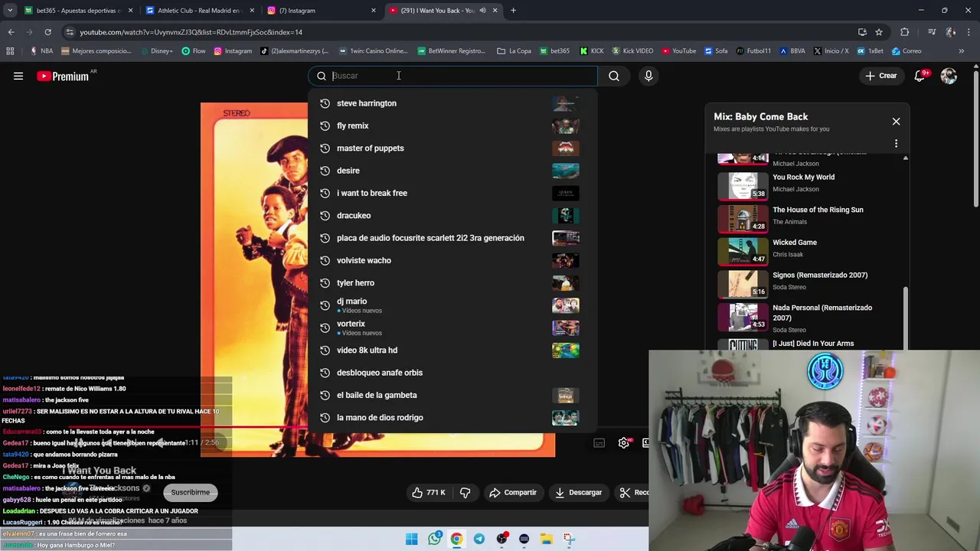The width and height of the screenshot is (980, 551).
Task: Click the YouTube Premium logo
Action: tap(63, 76)
